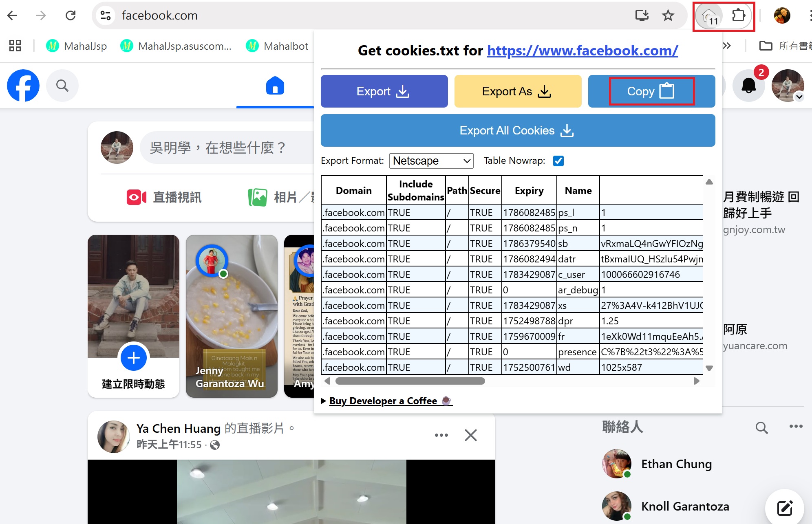Open the https://www.facebook.com/ link
812x524 pixels.
tap(583, 51)
